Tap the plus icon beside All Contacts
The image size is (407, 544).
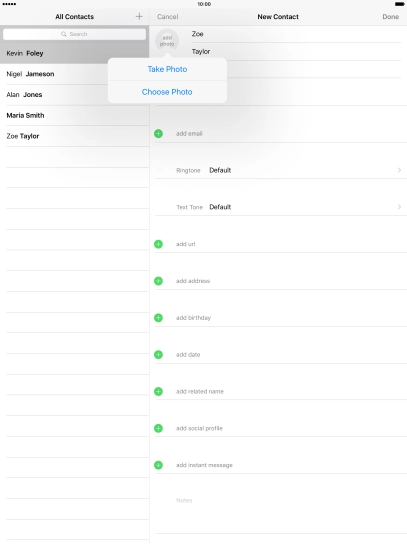coord(139,16)
